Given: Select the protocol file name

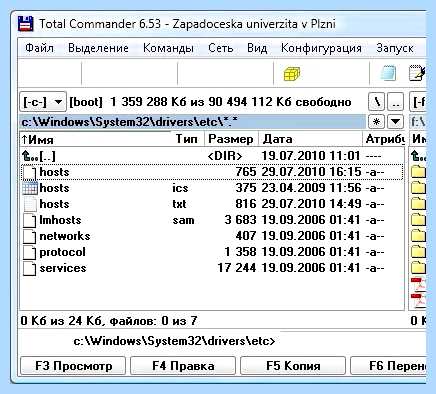Looking at the screenshot, I should point(62,252).
